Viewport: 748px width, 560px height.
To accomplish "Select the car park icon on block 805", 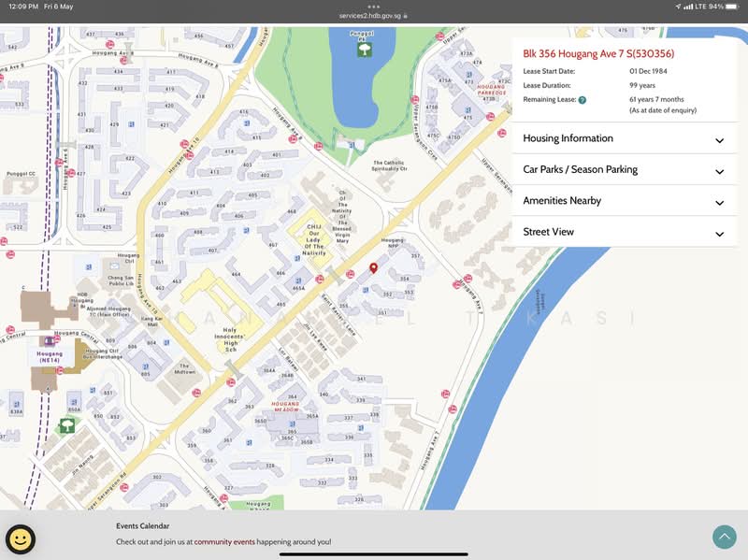I will (146, 366).
